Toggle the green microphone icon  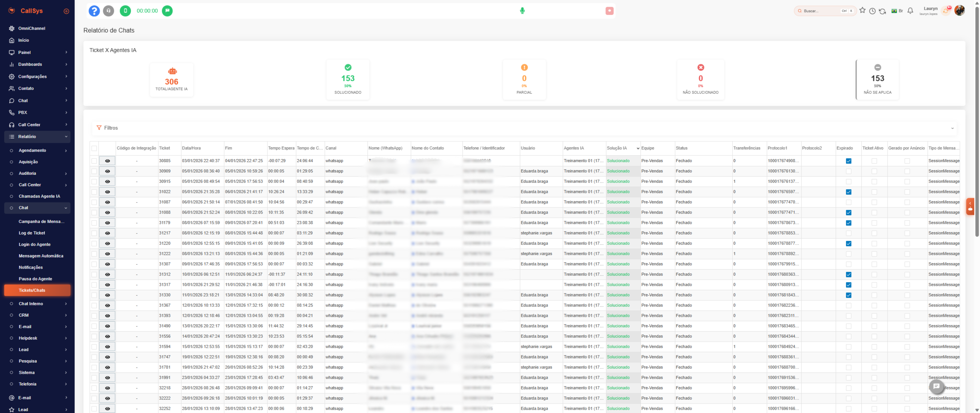point(522,11)
